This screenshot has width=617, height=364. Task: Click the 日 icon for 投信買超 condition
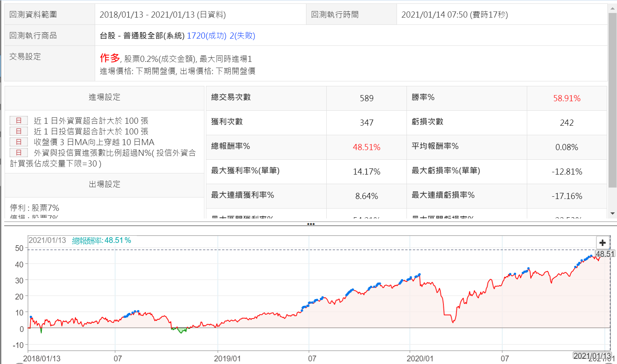(x=19, y=131)
